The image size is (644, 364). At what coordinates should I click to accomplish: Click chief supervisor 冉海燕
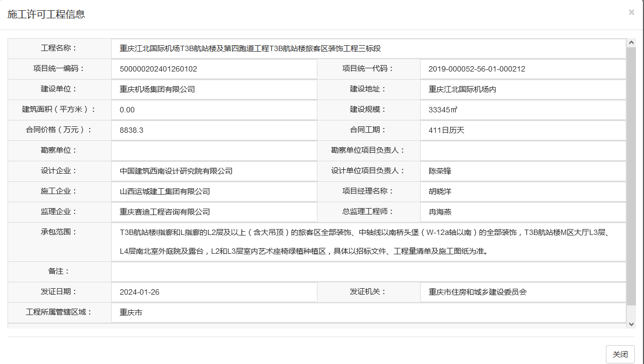tap(440, 212)
